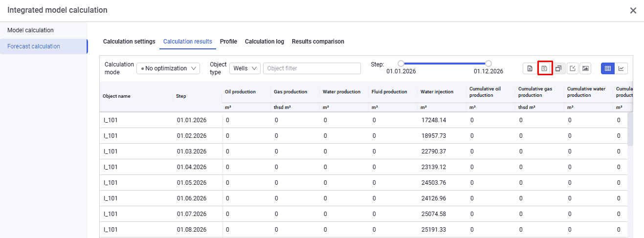
Task: Select the Calculation results tab
Action: pos(188,42)
